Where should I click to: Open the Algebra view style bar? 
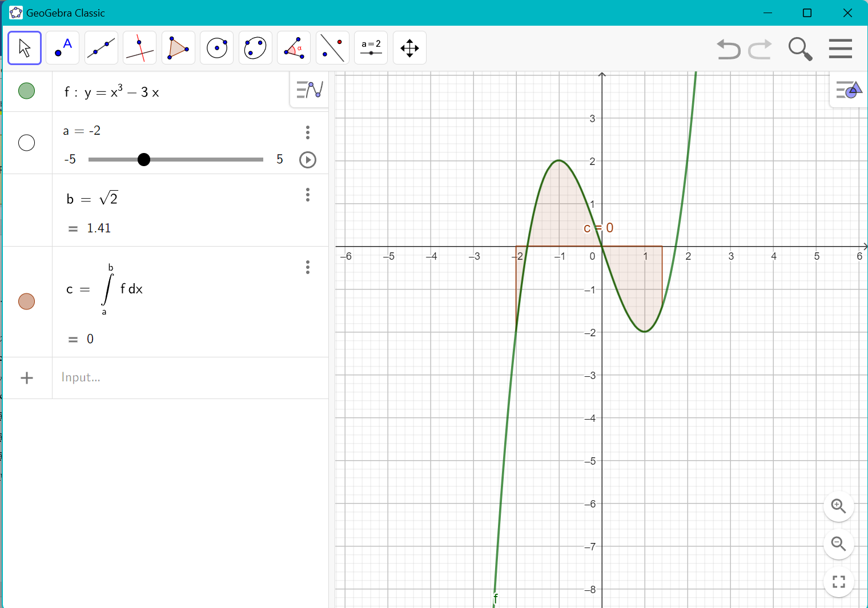click(310, 90)
